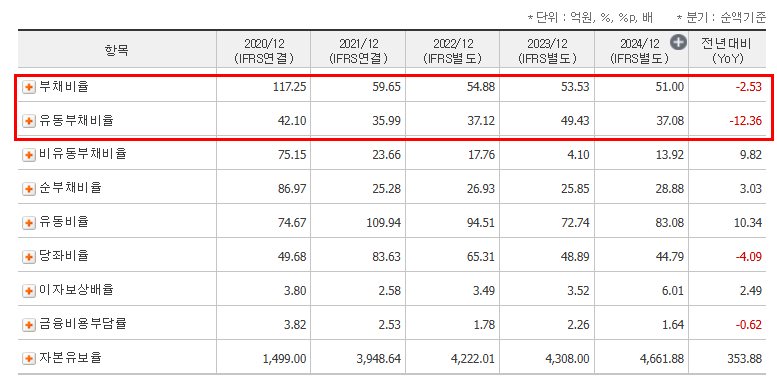
Task: Click the red -12.36 YoY value
Action: (x=745, y=121)
